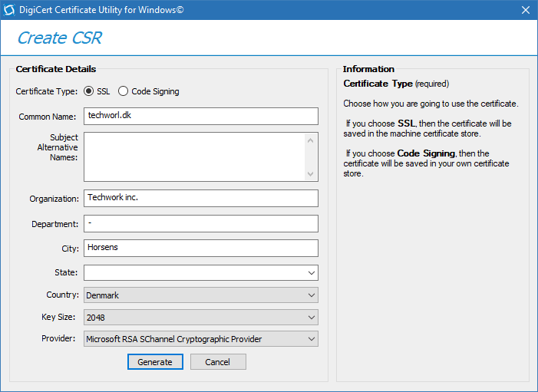Click the Generate button

(155, 362)
